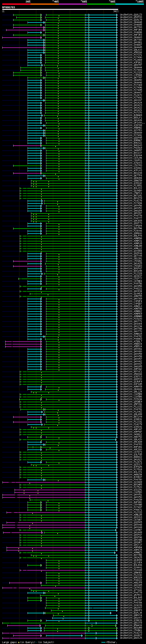Select hit UniRef100_A5HSG6

(x=131, y=53)
